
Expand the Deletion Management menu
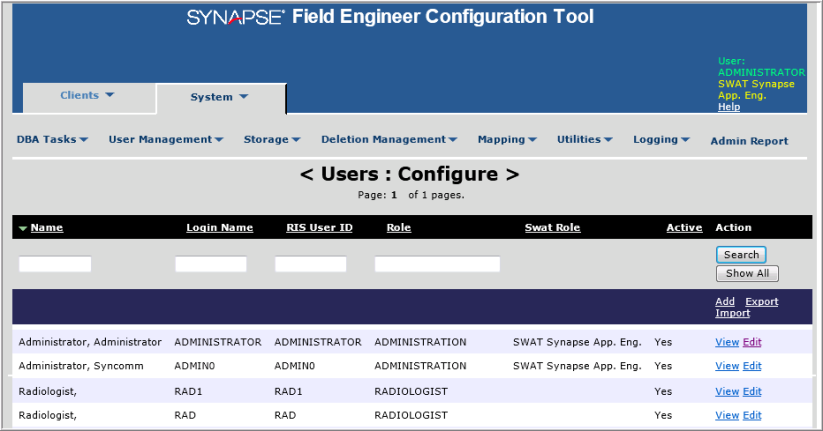389,140
